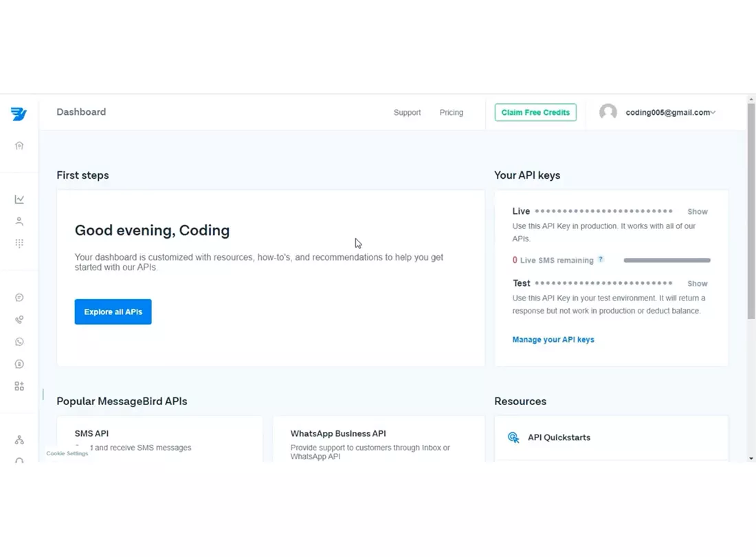Click the scrollbar down arrow

(x=751, y=458)
